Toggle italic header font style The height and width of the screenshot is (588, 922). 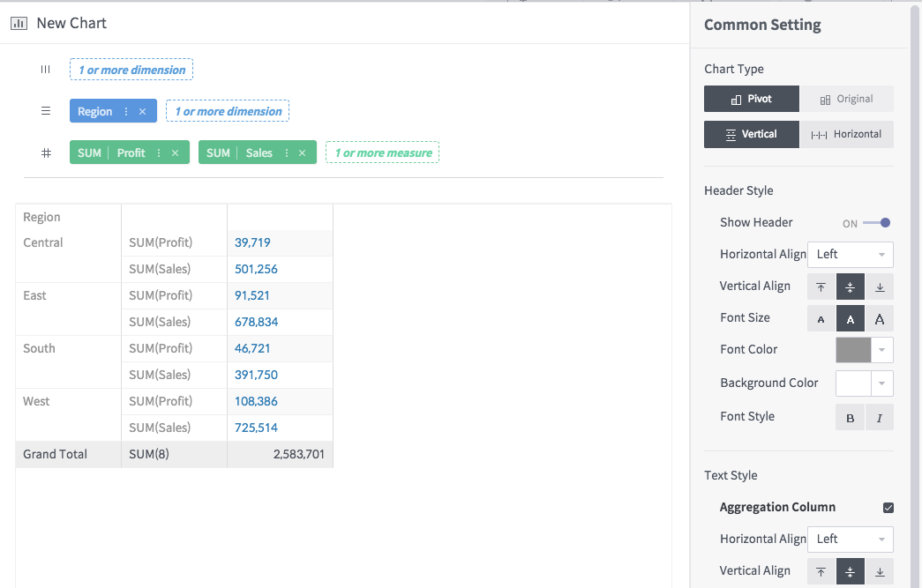tap(880, 418)
